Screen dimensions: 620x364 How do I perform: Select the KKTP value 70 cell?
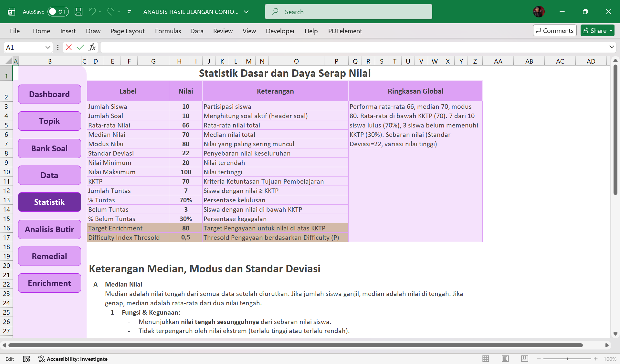point(186,181)
